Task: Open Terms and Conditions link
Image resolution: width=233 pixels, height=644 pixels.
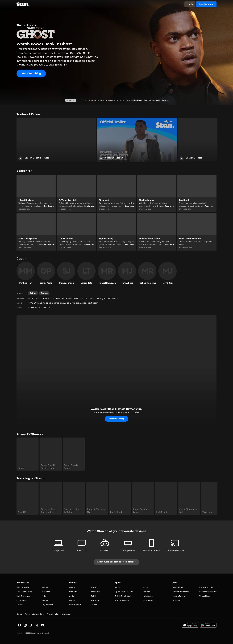Action: 34,614
